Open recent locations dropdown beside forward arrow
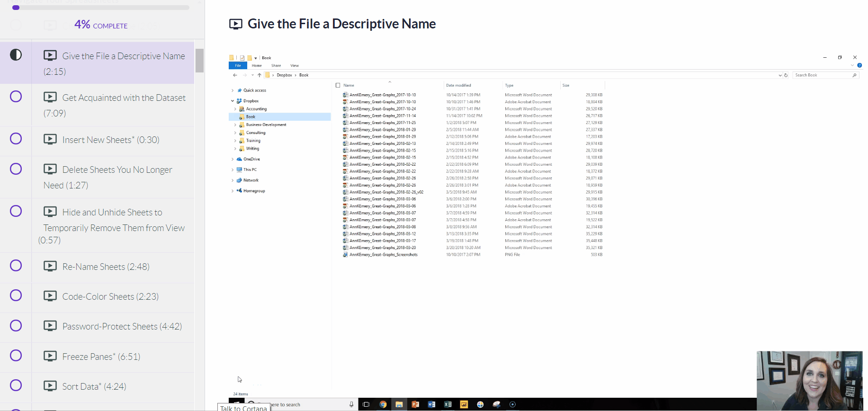This screenshot has height=411, width=868. coord(252,75)
